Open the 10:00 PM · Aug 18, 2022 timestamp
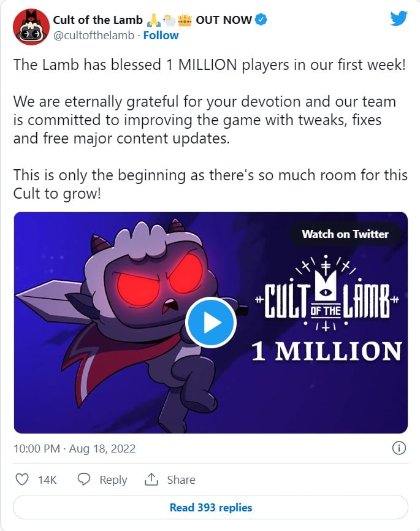The image size is (420, 531). [x=75, y=448]
